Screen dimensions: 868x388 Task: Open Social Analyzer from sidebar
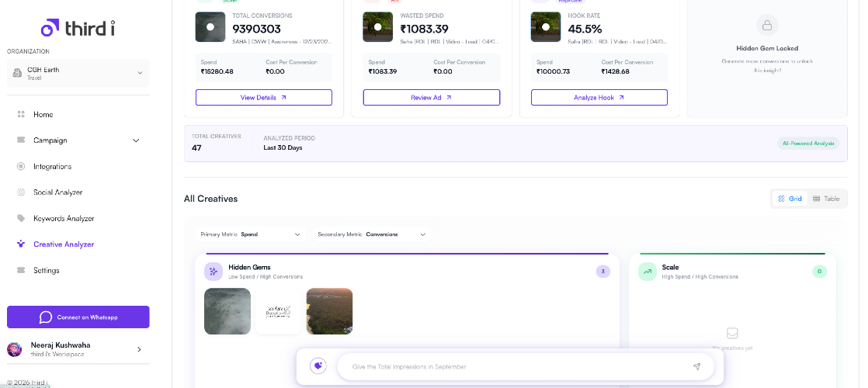tap(57, 192)
